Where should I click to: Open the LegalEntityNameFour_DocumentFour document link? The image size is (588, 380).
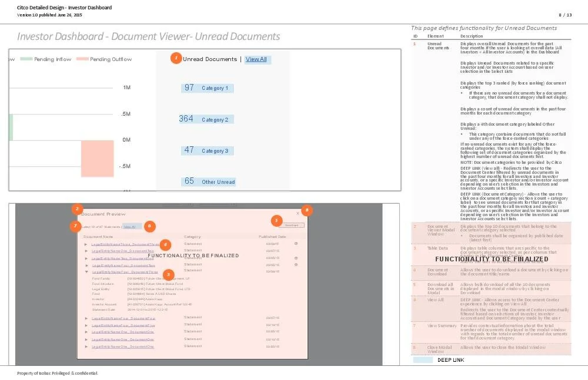[123, 318]
